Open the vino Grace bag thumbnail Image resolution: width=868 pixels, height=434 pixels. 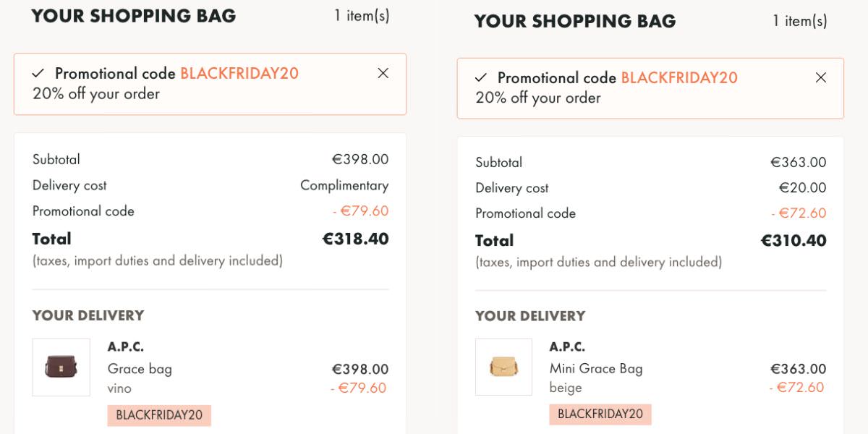click(x=61, y=367)
